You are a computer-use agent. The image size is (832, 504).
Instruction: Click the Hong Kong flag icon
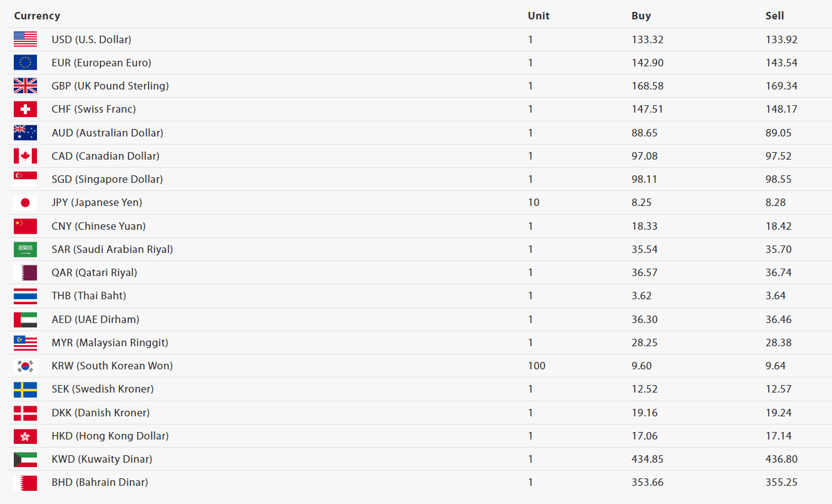(25, 436)
